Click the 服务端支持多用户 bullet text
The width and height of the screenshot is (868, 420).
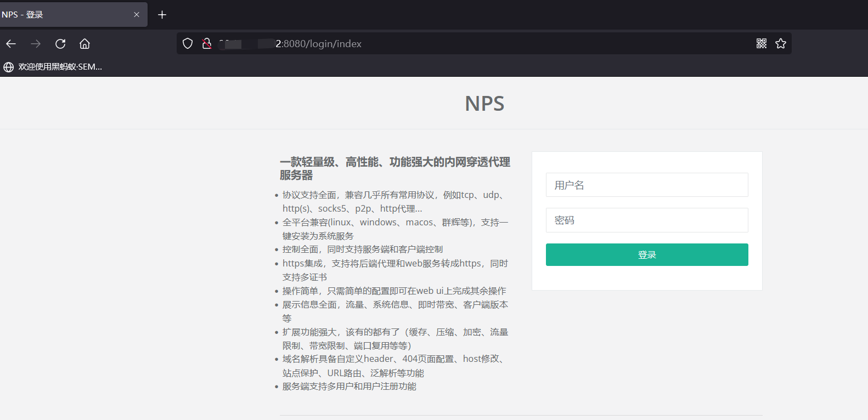350,387
